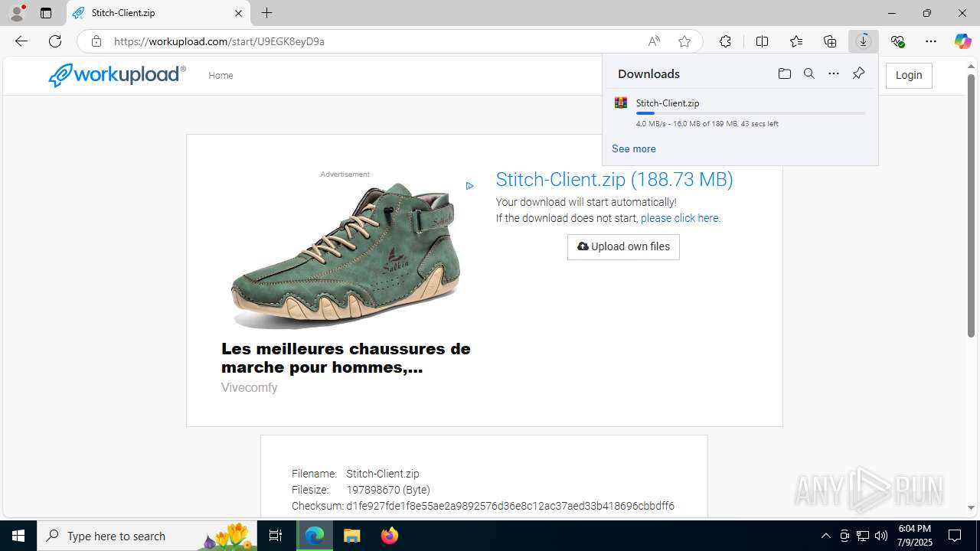Open the Extensions puzzle icon

click(725, 41)
